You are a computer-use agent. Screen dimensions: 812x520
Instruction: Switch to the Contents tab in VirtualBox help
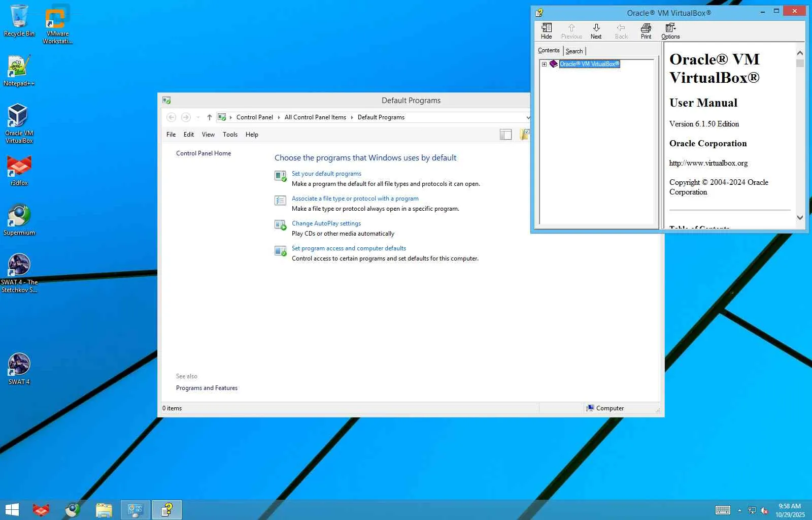(549, 50)
